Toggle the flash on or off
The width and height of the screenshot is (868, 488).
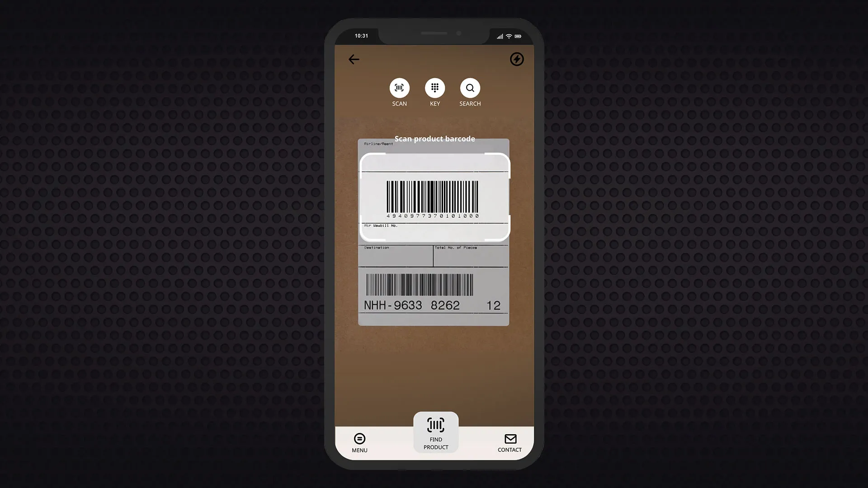pos(516,58)
